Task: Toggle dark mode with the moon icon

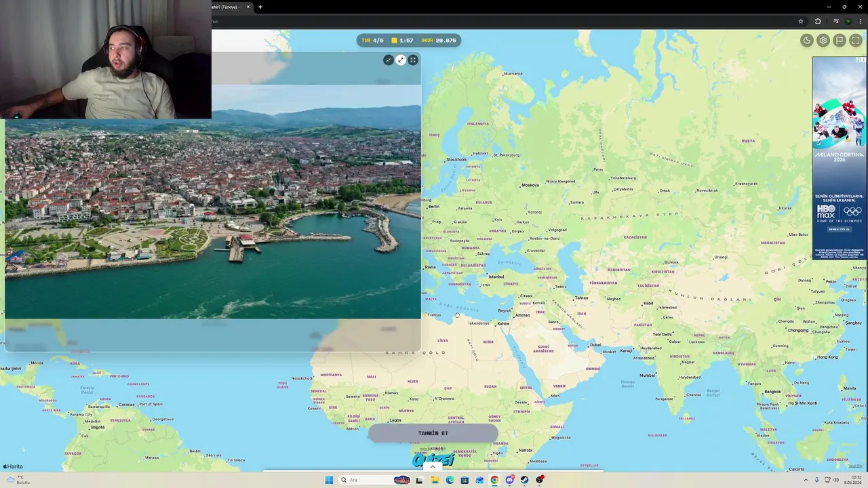Action: coord(806,41)
